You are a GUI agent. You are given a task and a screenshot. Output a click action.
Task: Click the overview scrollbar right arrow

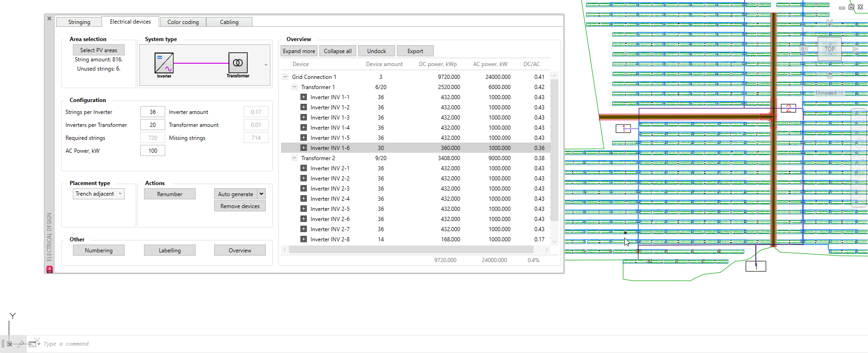tap(547, 250)
